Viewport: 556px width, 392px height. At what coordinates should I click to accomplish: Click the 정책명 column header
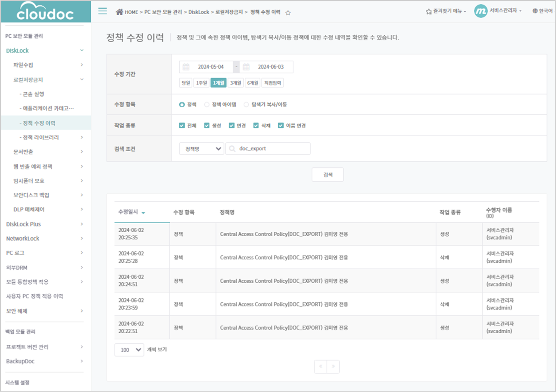(x=227, y=212)
